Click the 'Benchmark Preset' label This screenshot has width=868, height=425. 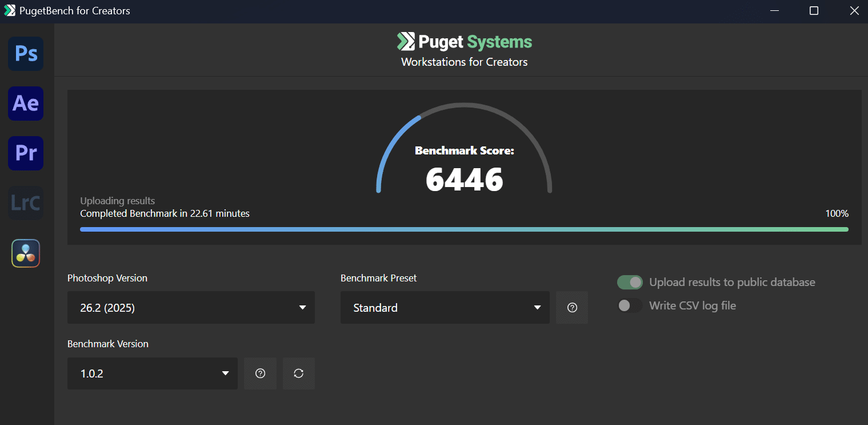pos(379,278)
